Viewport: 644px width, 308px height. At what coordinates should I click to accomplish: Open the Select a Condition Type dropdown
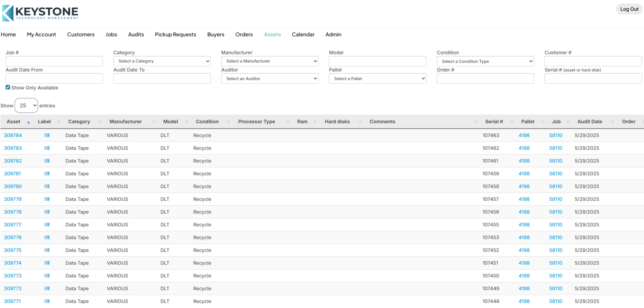[x=485, y=61]
